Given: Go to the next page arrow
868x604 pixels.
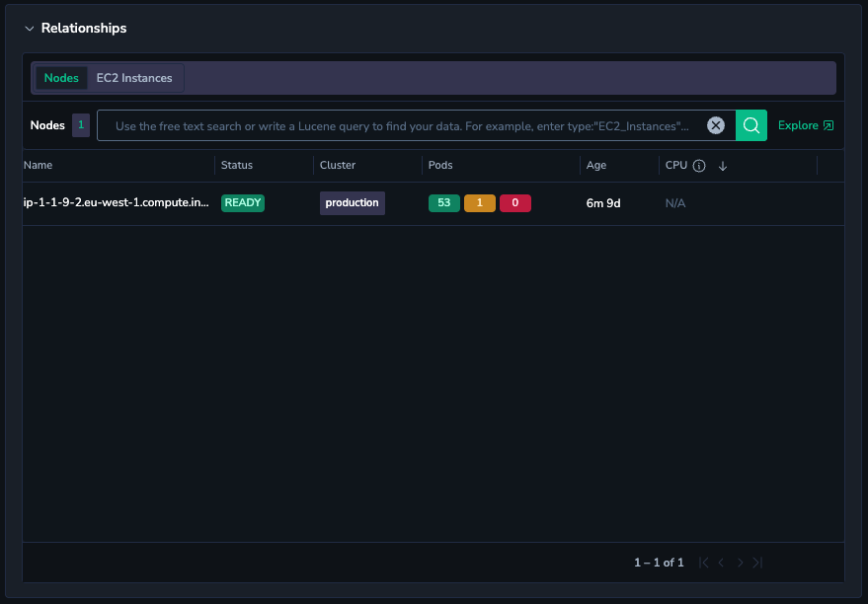Looking at the screenshot, I should [x=740, y=563].
